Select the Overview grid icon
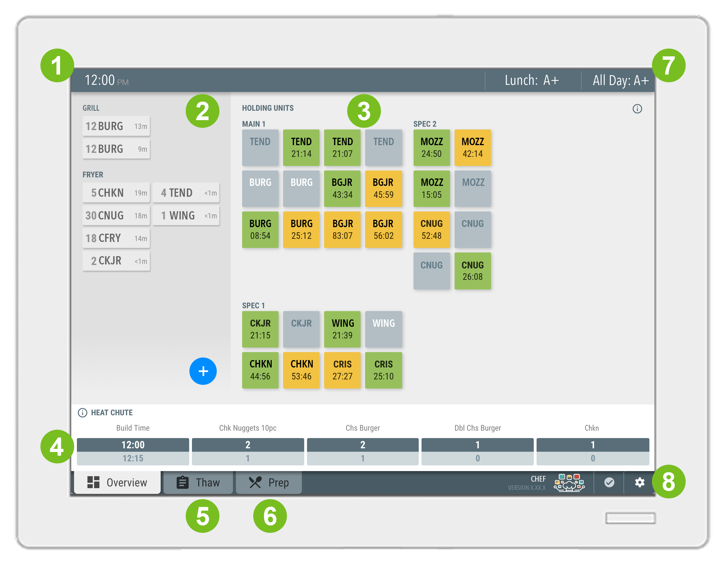This screenshot has height=567, width=728. click(94, 482)
